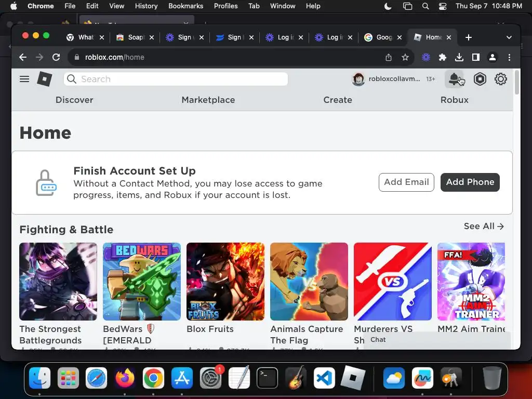Open the BedWars game thumbnail

pyautogui.click(x=142, y=281)
